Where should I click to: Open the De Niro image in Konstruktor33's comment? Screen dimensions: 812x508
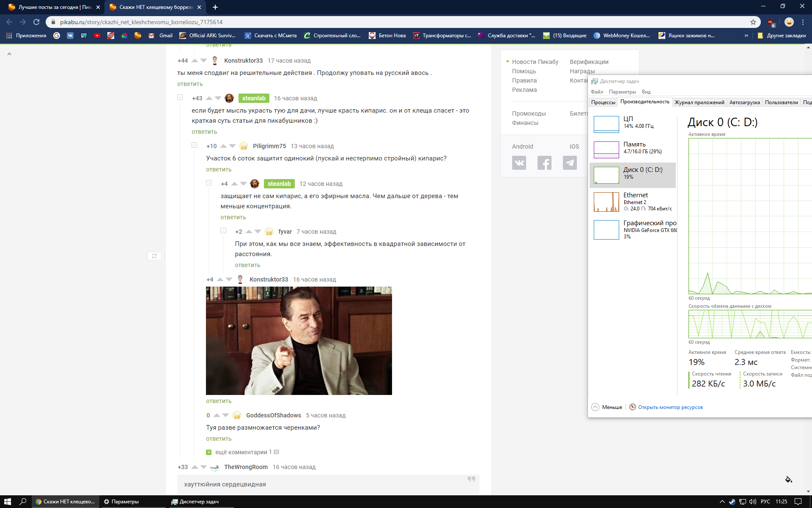(299, 341)
